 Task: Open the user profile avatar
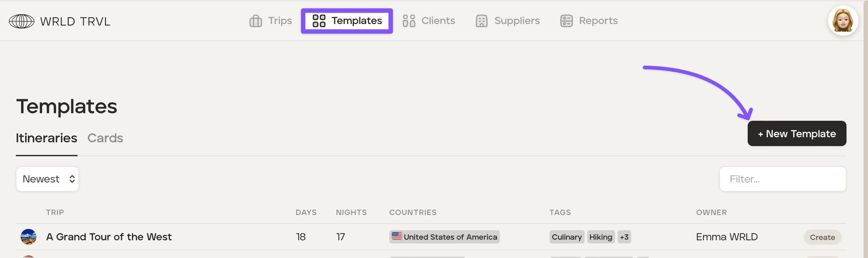[x=842, y=21]
